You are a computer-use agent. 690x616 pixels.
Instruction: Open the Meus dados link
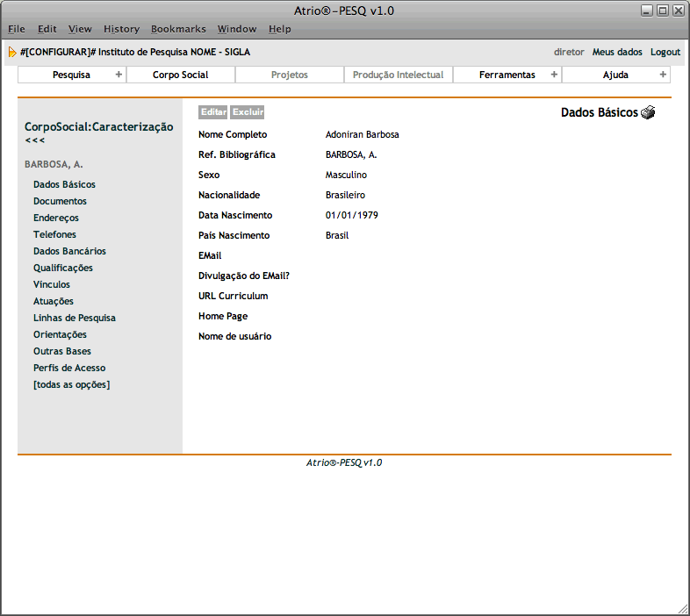[x=617, y=52]
